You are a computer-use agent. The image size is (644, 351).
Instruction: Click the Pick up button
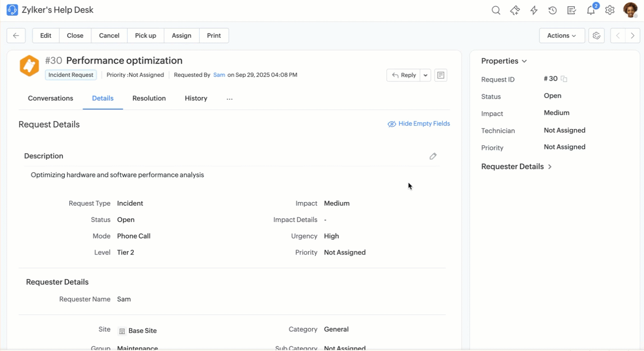tap(146, 36)
